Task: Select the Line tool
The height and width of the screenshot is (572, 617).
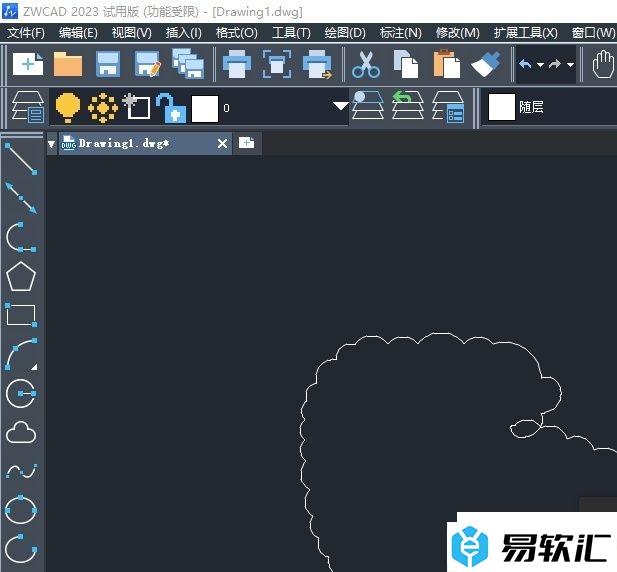Action: (21, 159)
